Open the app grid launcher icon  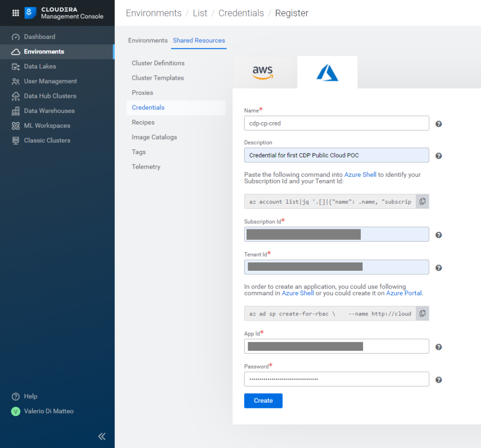pyautogui.click(x=16, y=13)
